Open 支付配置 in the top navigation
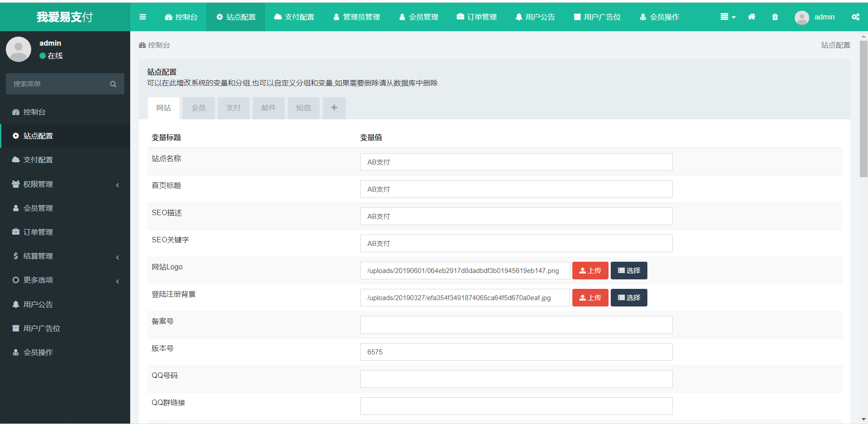The width and height of the screenshot is (868, 424). coord(294,17)
